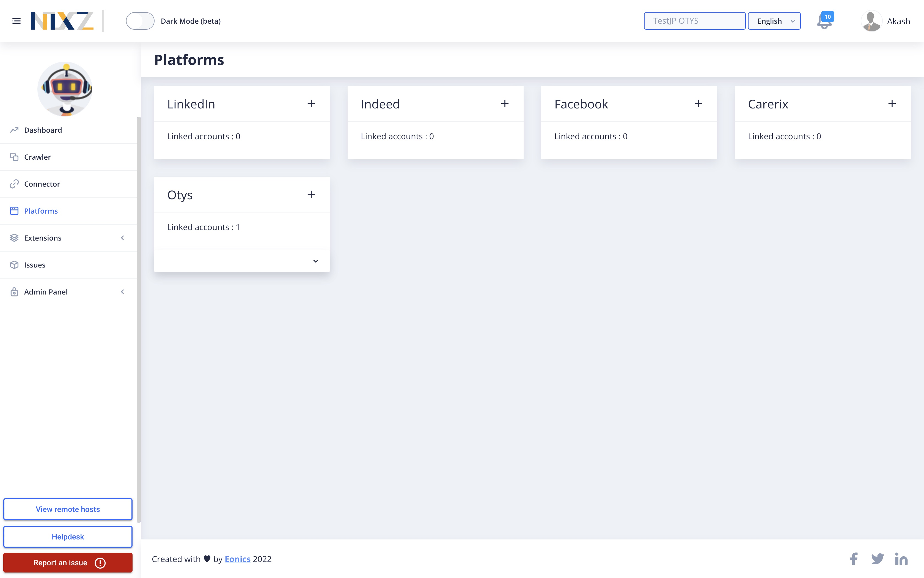Open Connector in sidebar

(x=68, y=184)
